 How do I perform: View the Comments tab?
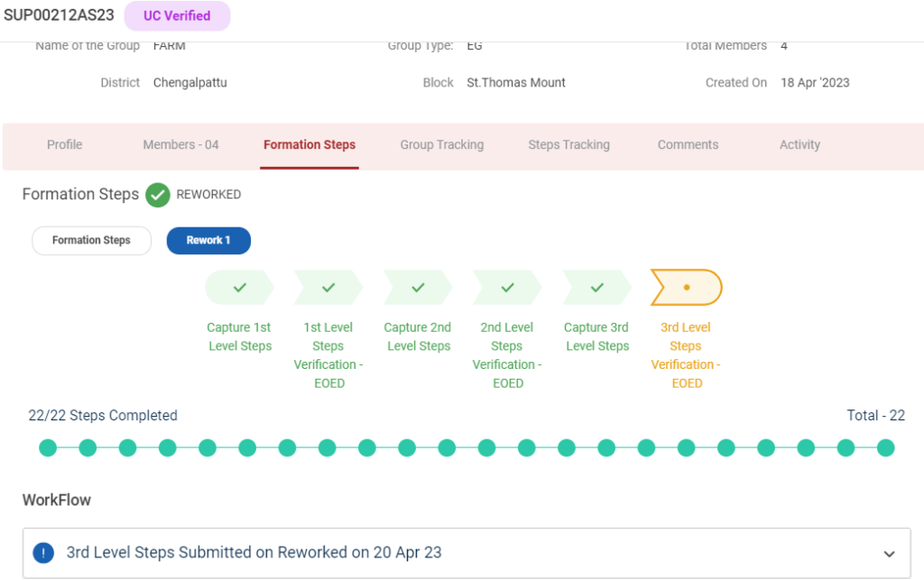[x=688, y=145]
